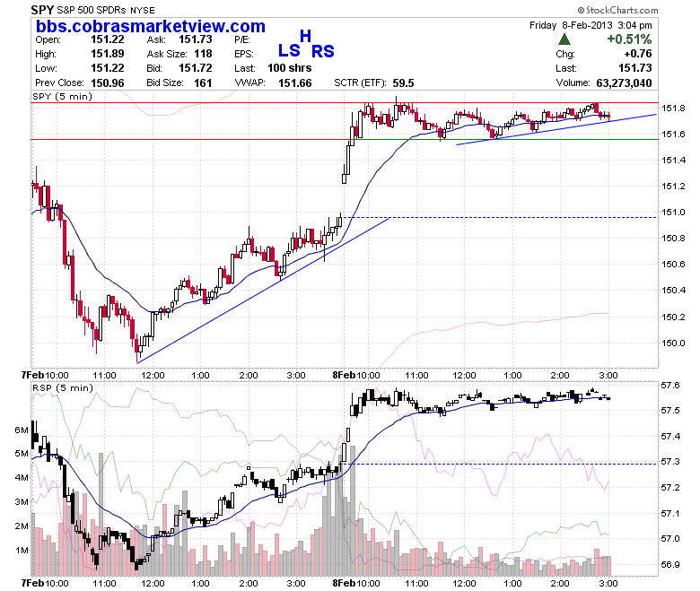The image size is (700, 591).
Task: Click the blue H head annotation
Action: coord(305,36)
